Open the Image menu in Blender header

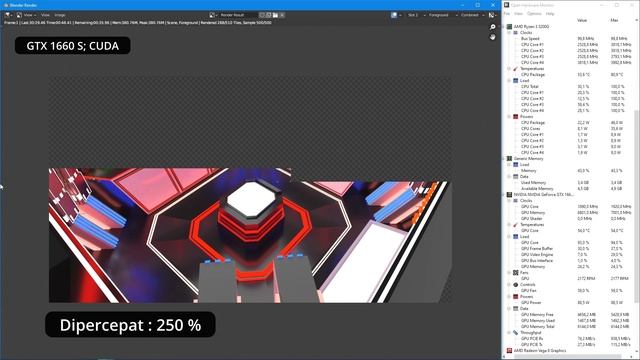[x=60, y=15]
